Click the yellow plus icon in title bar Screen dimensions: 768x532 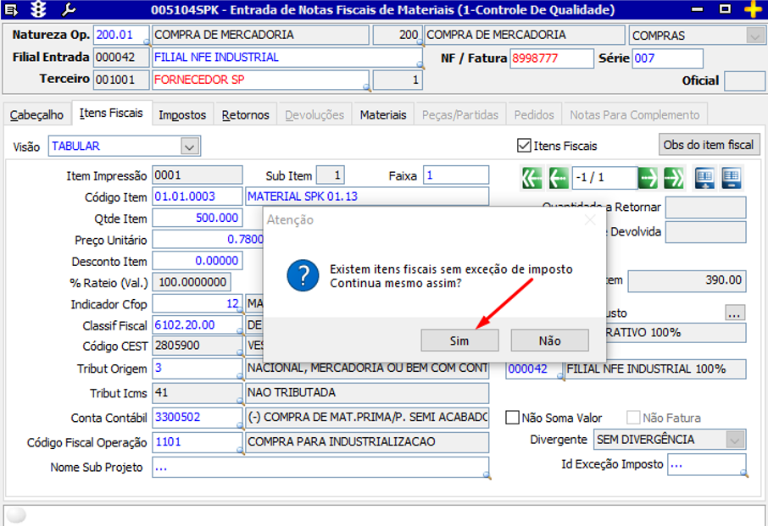752,10
